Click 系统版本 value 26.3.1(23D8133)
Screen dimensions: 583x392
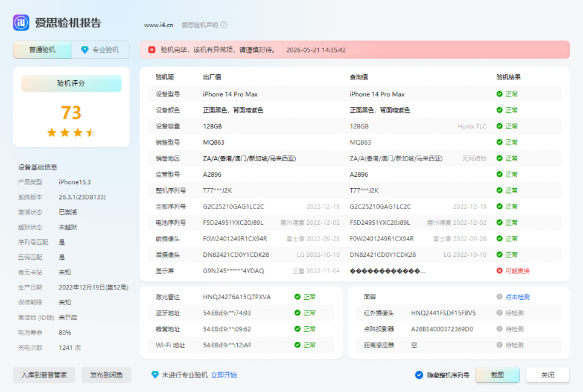[82, 197]
